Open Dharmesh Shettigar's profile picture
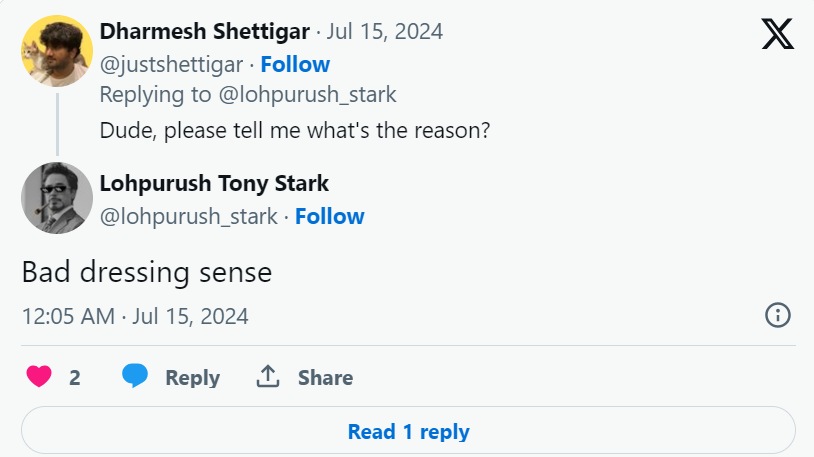Screen dimensions: 814x457 57,51
